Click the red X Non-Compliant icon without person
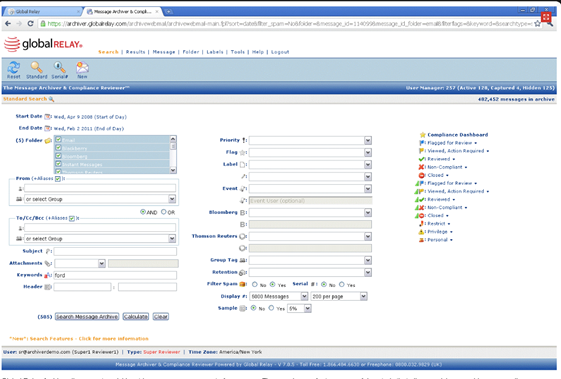This screenshot has height=379, width=561. click(421, 167)
